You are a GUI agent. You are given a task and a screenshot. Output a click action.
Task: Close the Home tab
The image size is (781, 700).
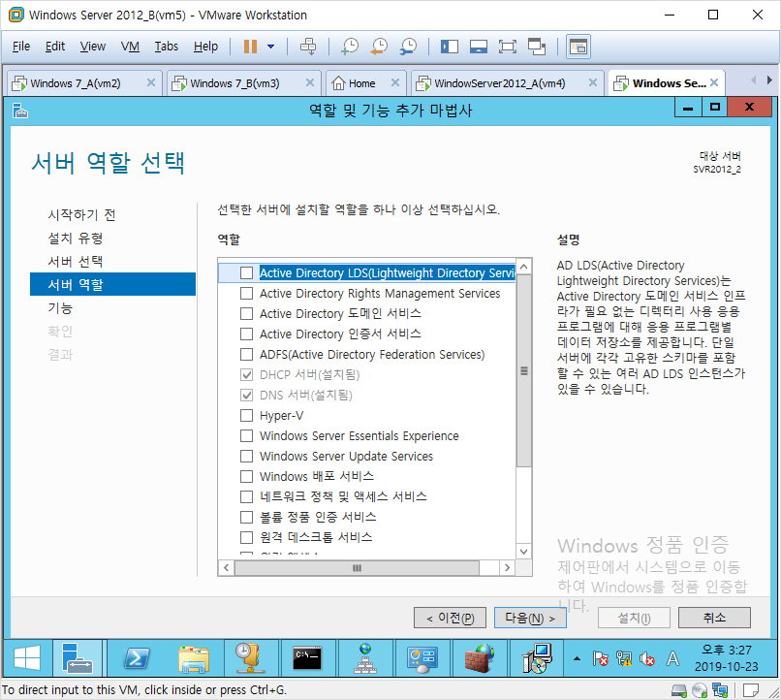(395, 82)
